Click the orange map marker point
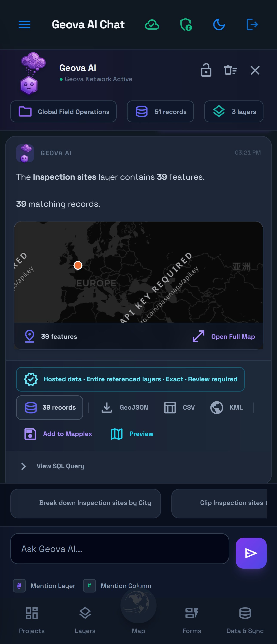 78,265
